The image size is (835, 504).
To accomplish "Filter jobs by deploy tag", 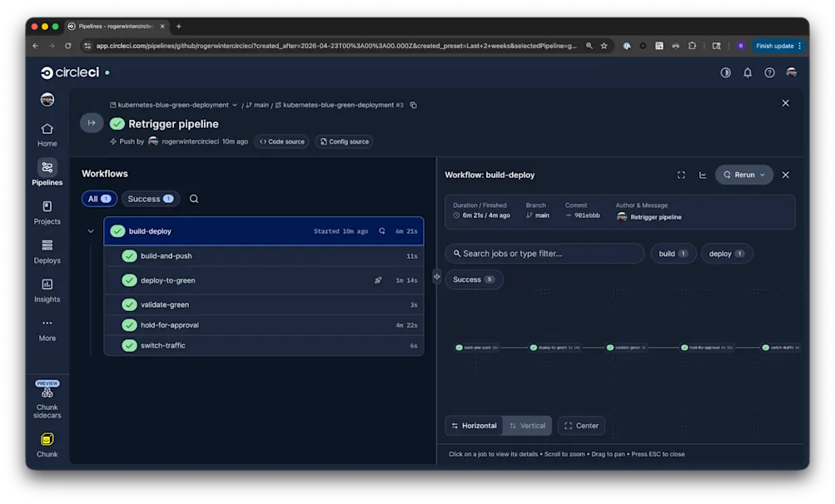I will (x=727, y=254).
